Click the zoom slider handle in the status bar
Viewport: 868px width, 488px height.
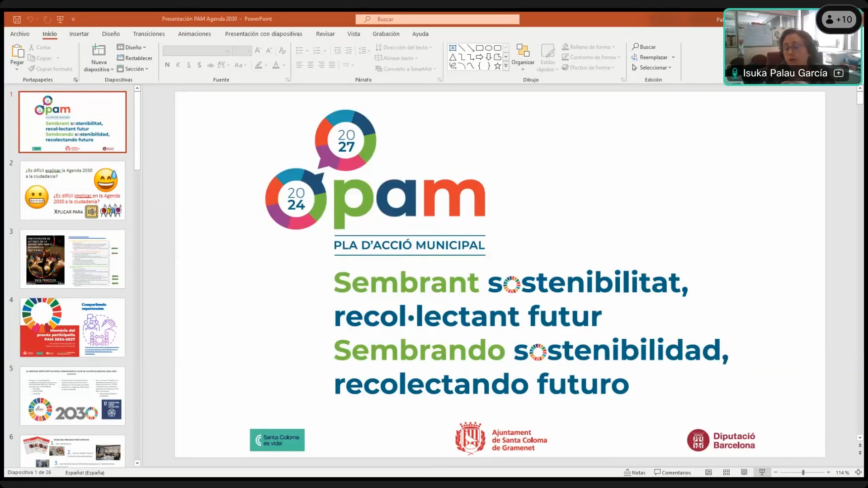[x=803, y=473]
